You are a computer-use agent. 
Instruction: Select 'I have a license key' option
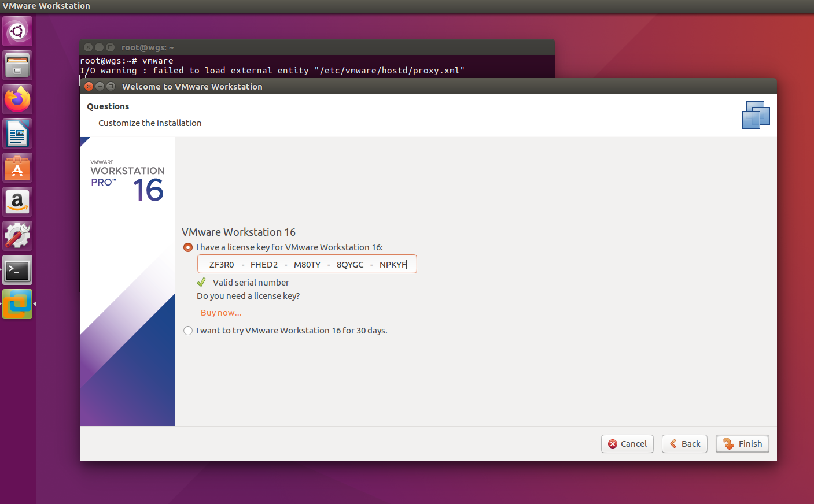[x=188, y=247]
